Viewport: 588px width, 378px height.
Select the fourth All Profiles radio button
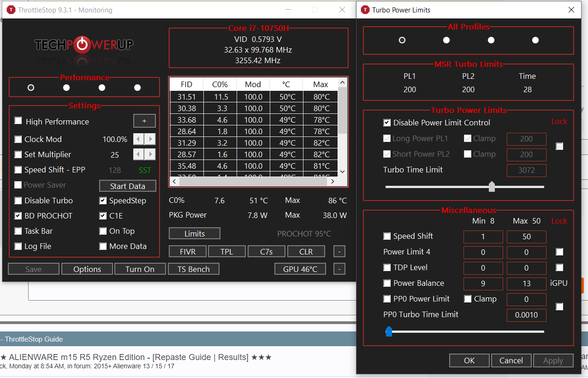[535, 40]
